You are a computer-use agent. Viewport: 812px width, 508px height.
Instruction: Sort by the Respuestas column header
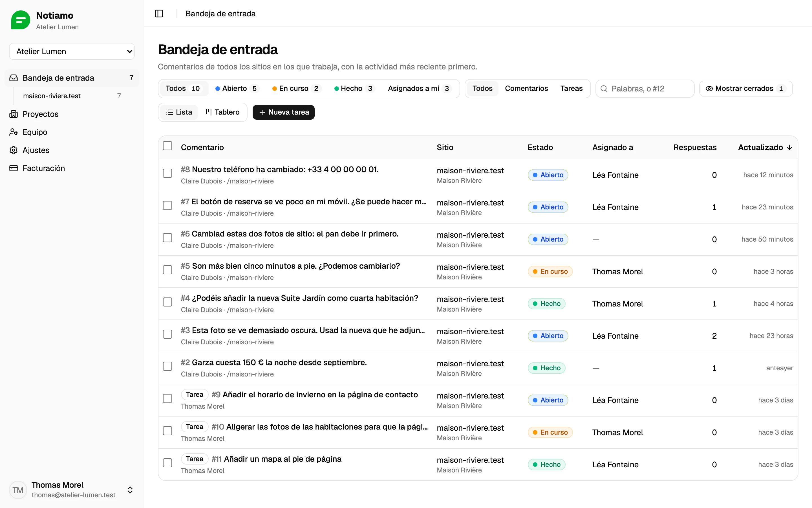click(x=695, y=148)
